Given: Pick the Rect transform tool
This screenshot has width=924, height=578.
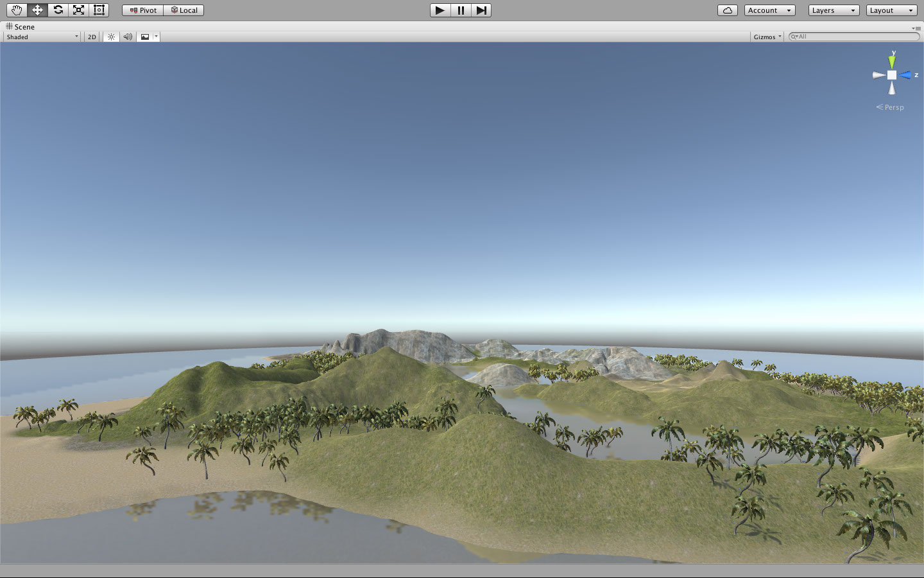Looking at the screenshot, I should [x=99, y=10].
